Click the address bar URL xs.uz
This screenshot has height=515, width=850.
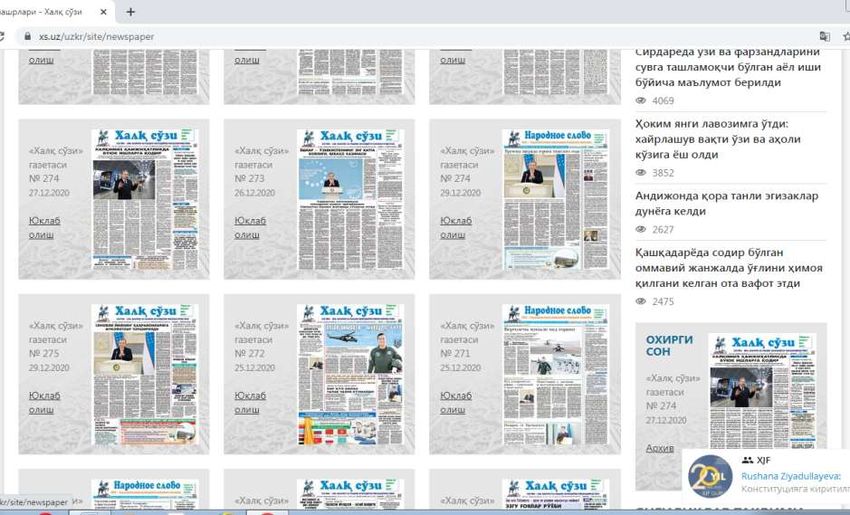pos(96,36)
